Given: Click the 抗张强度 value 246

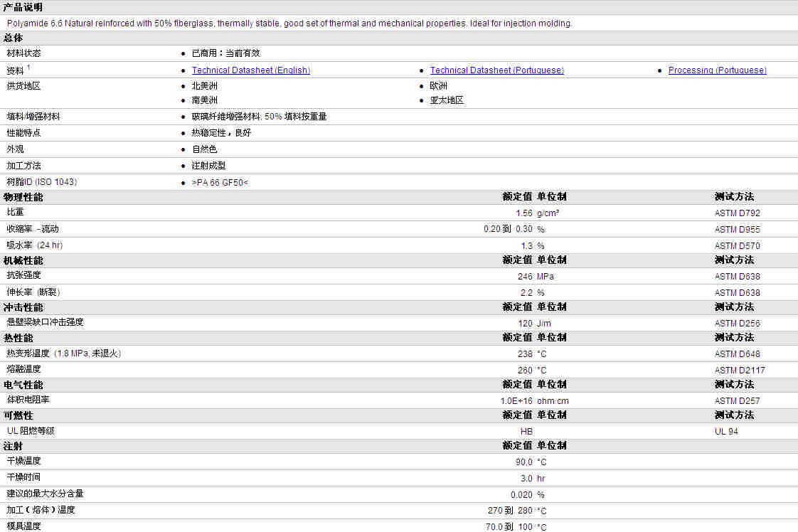Looking at the screenshot, I should 525,277.
